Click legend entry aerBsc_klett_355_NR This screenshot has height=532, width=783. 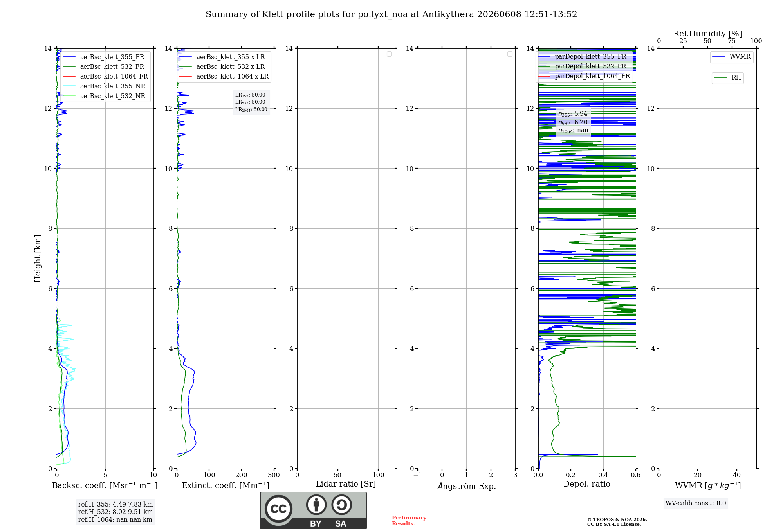(x=104, y=86)
